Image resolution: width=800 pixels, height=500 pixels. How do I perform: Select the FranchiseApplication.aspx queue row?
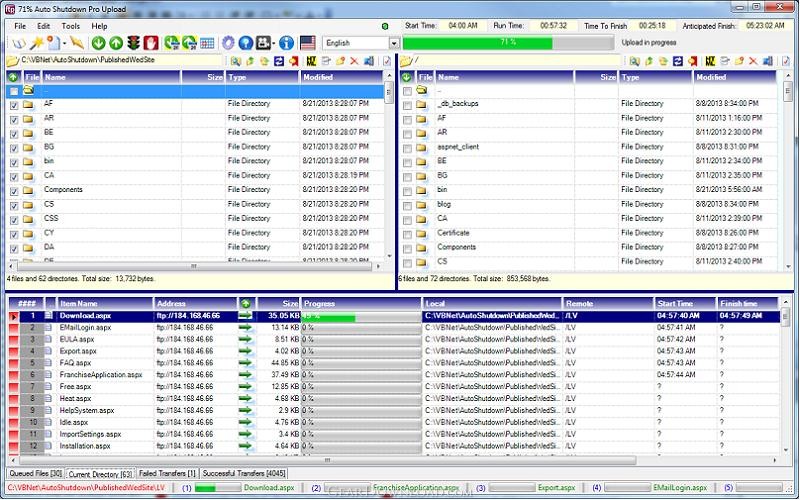click(394, 375)
